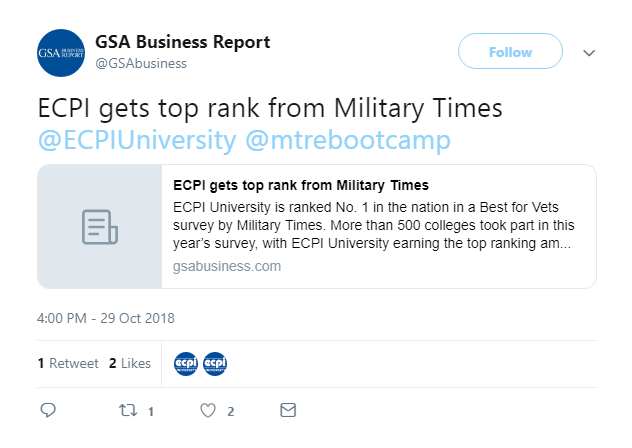View tweet timestamp 4:00 PM 29 Oct 2018
The width and height of the screenshot is (632, 448).
[x=106, y=318]
